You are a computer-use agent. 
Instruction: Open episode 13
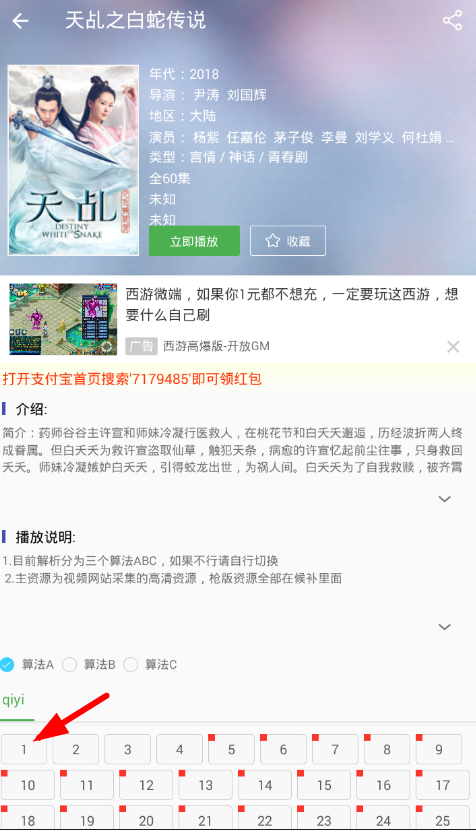(205, 784)
